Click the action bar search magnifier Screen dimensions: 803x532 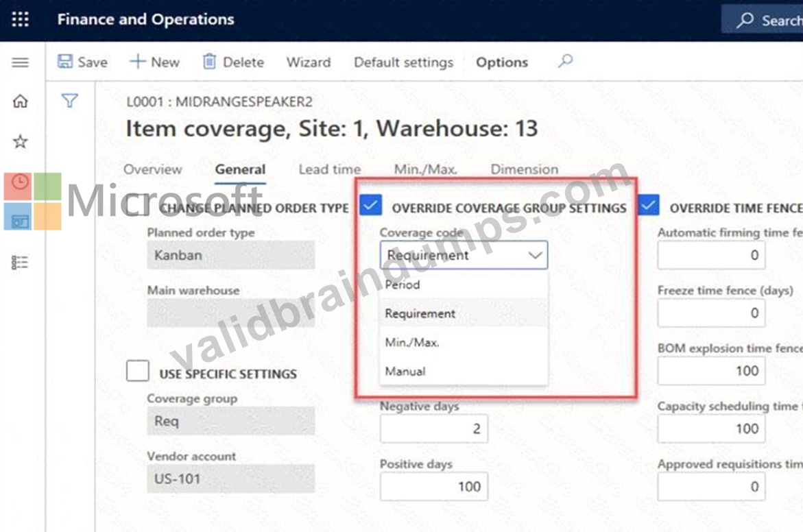565,62
